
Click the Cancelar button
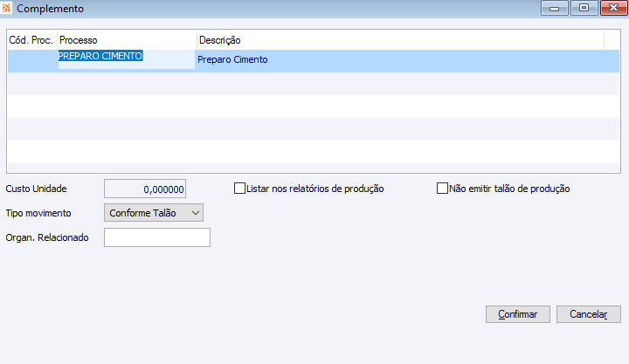click(589, 314)
